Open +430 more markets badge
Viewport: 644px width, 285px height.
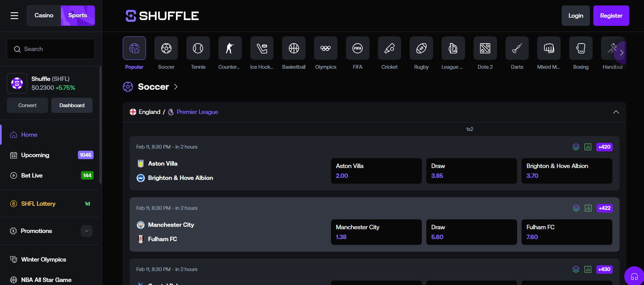click(605, 269)
